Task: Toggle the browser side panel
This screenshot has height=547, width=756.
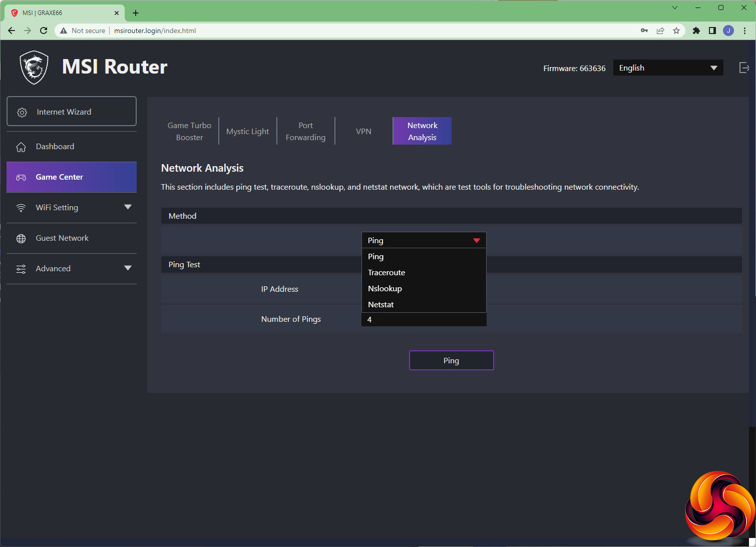Action: [712, 31]
